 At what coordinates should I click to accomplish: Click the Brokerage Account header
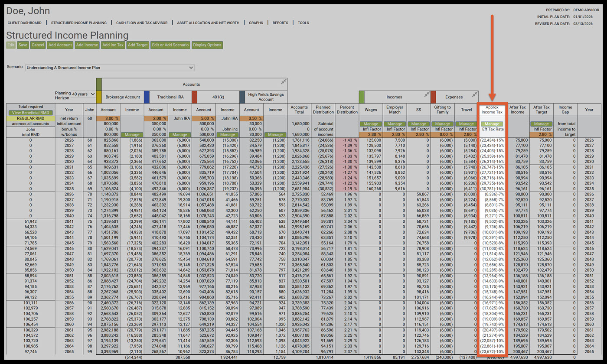[123, 97]
